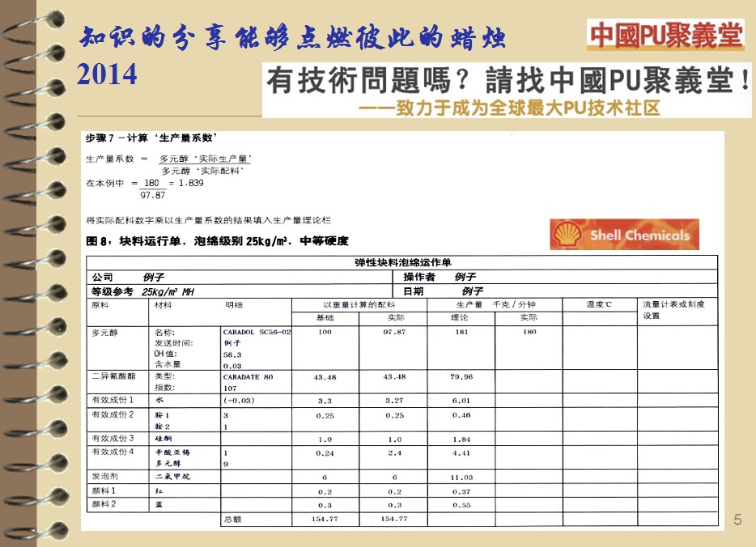Click the 基础 sub-column header
The image size is (756, 547).
pyautogui.click(x=325, y=317)
